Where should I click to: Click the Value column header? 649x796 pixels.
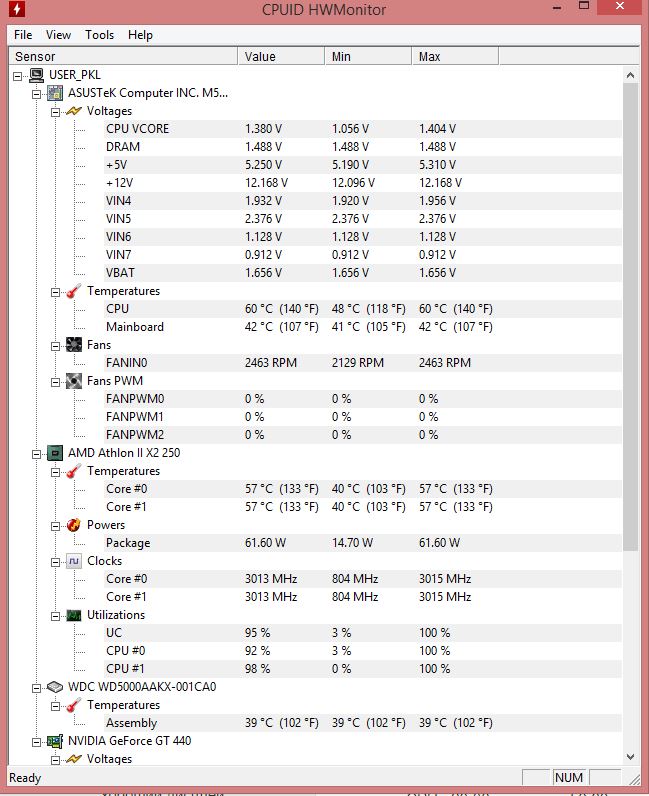pyautogui.click(x=281, y=56)
